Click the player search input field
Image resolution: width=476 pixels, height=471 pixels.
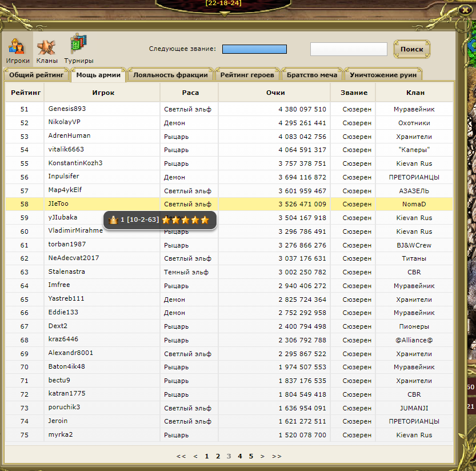point(349,49)
